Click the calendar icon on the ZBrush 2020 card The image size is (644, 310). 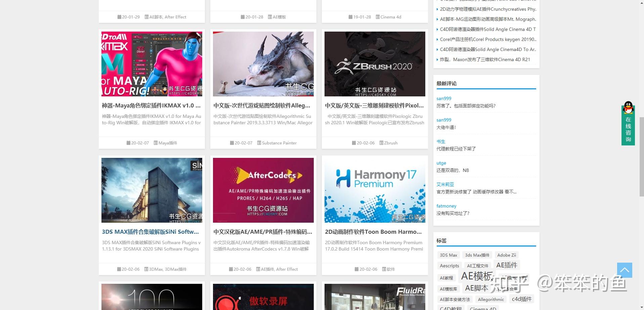click(354, 143)
